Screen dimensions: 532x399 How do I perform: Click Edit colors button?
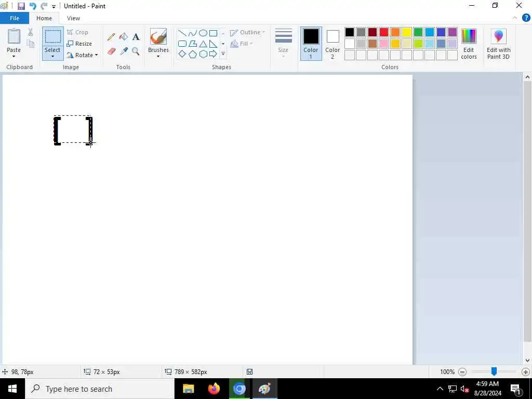click(469, 44)
